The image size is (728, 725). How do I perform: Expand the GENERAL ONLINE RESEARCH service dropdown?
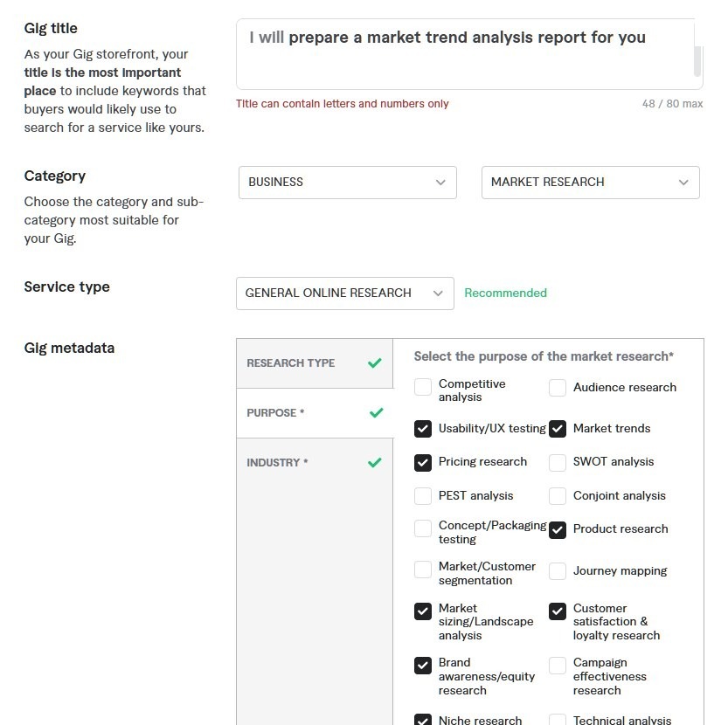coord(344,293)
